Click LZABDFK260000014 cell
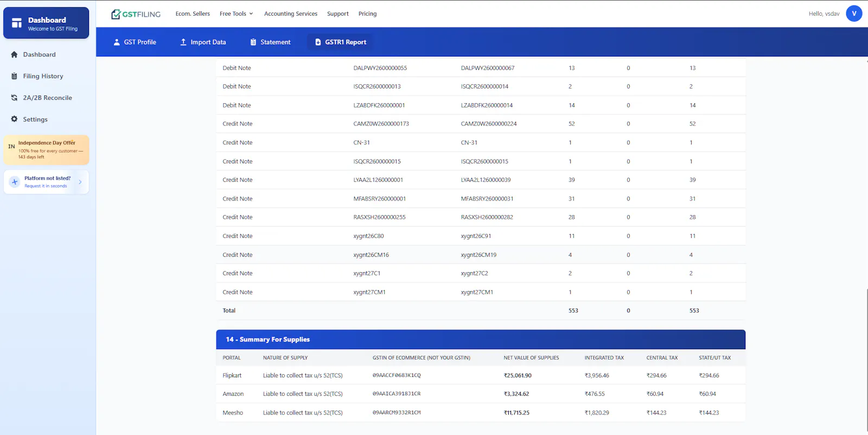Image resolution: width=868 pixels, height=435 pixels. 487,105
